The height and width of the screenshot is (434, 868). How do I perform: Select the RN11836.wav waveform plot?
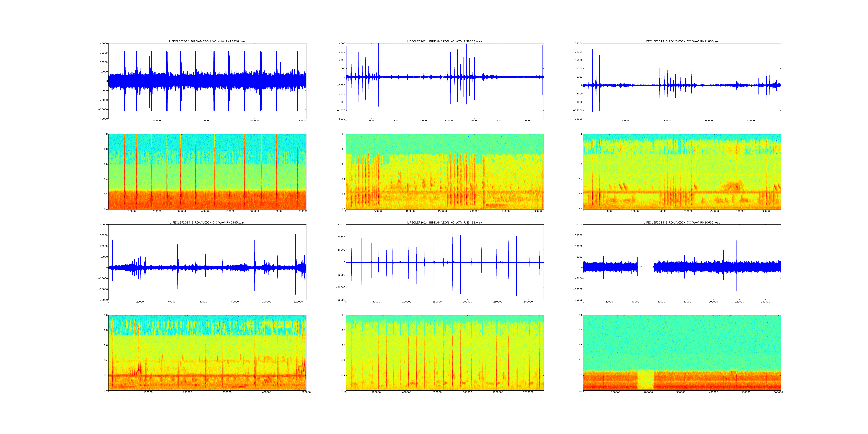[682, 81]
